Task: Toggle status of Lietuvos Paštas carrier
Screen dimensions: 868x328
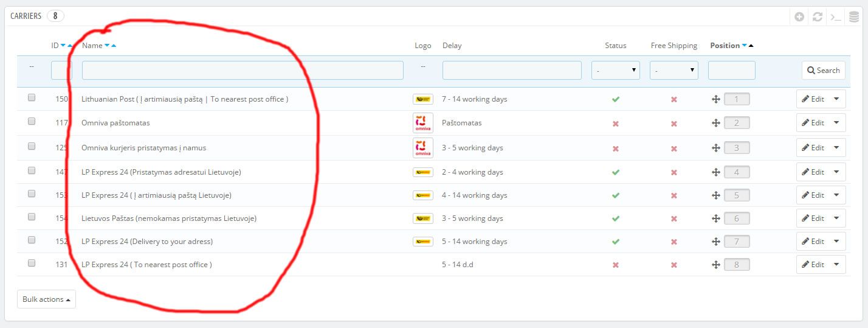Action: 616,218
